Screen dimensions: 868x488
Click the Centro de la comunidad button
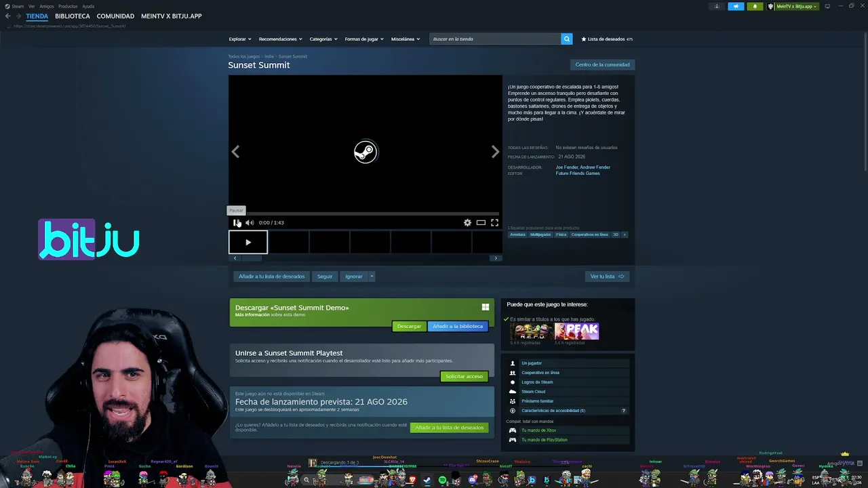pos(602,65)
